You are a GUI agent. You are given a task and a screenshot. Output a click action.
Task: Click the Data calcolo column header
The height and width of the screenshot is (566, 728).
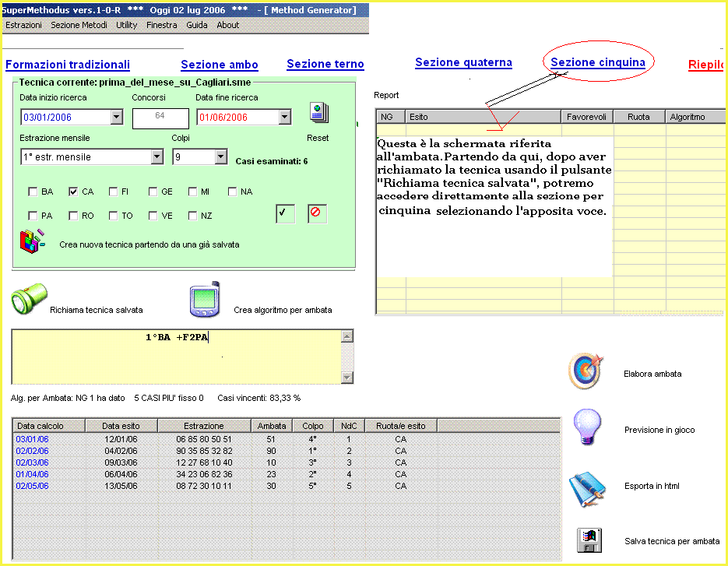point(48,426)
